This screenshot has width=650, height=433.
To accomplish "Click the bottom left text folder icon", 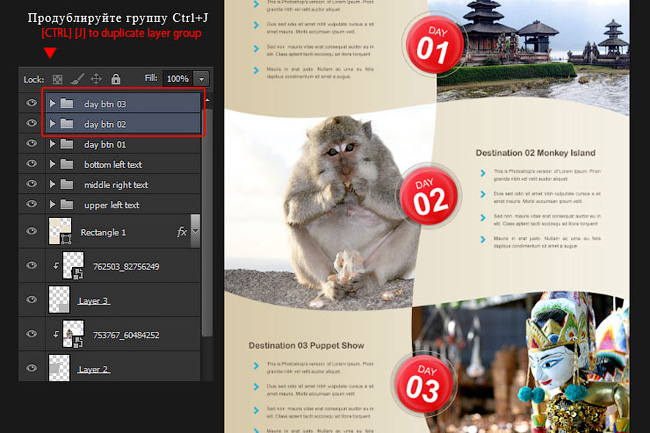I will 67,164.
